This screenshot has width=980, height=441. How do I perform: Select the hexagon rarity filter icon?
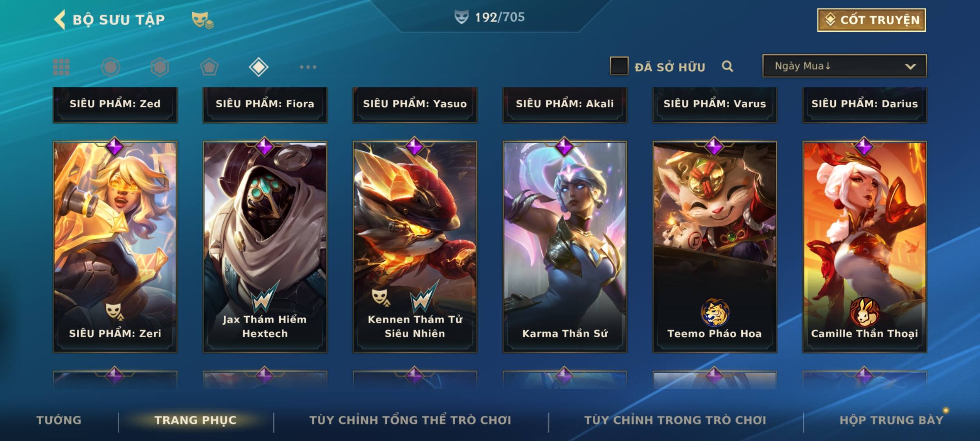coord(160,67)
